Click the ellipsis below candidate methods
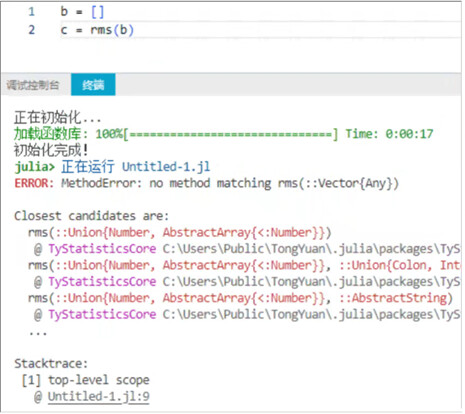This screenshot has height=414, width=465. 38,333
